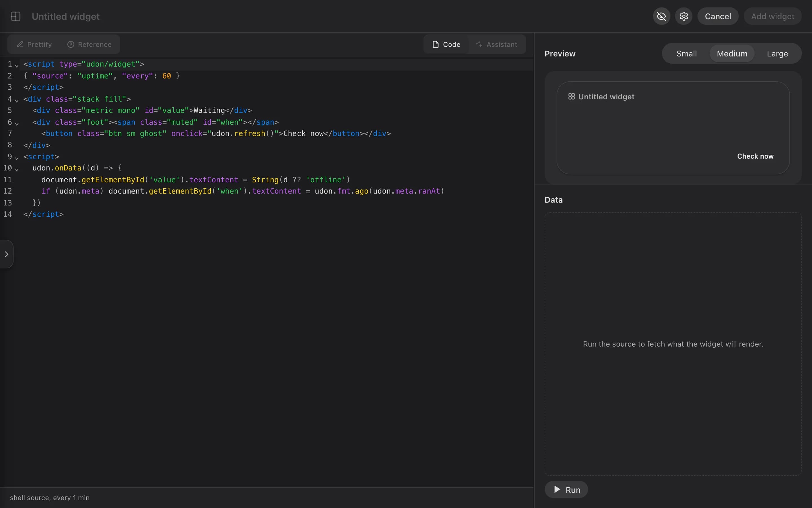Screen dimensions: 812x508
Task: Switch to the Code tab
Action: coord(446,44)
